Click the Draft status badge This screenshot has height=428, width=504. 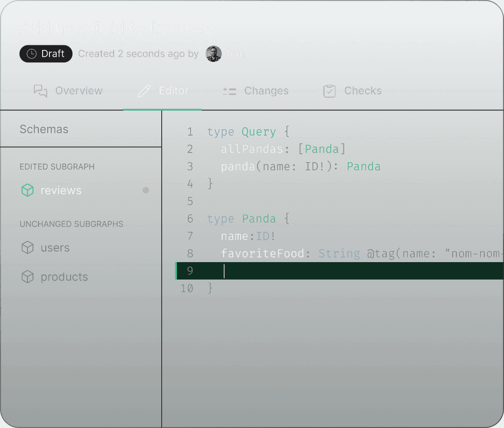[46, 54]
